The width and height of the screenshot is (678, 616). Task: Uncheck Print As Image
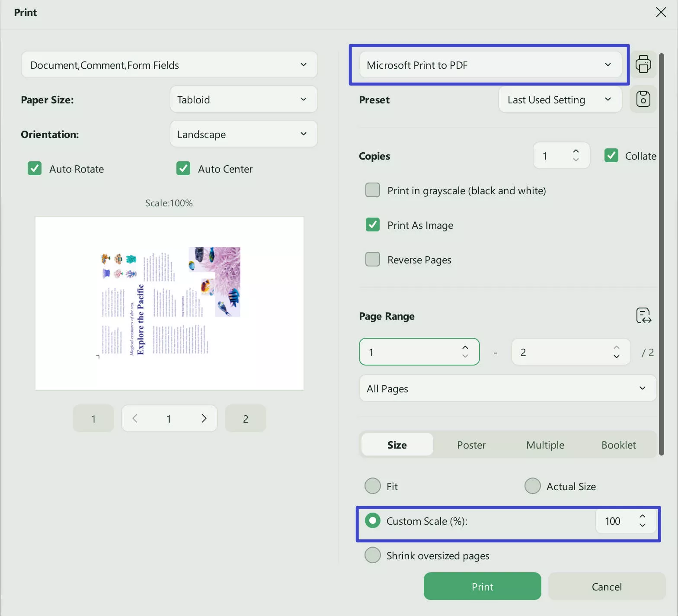coord(373,225)
